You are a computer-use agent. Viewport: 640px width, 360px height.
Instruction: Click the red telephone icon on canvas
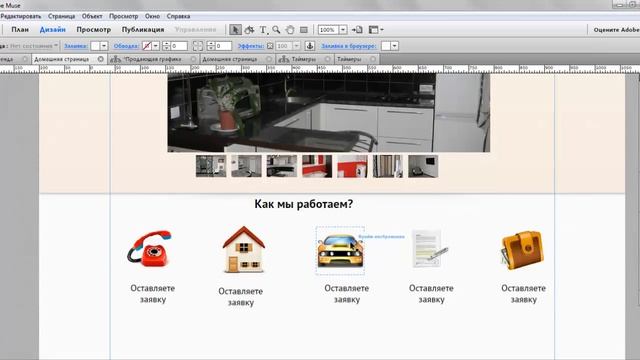click(150, 249)
